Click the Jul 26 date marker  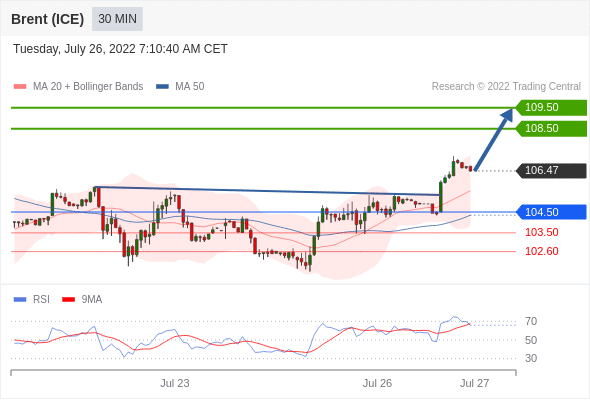click(377, 383)
